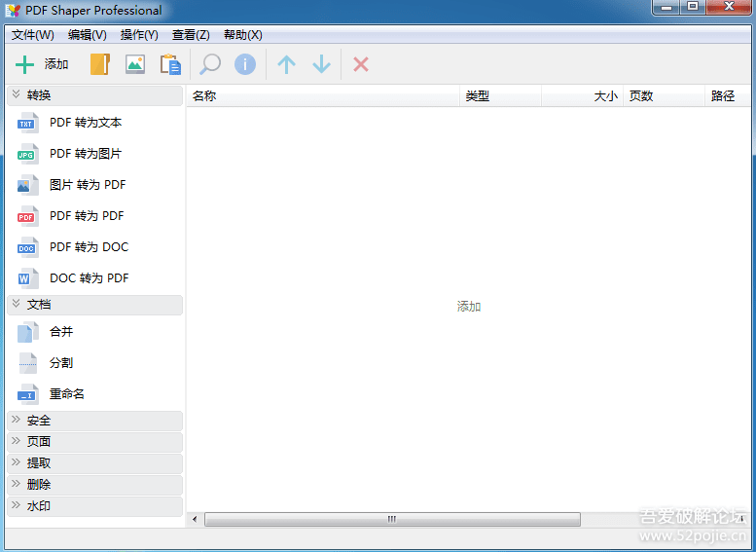This screenshot has width=756, height=552.
Task: Expand the 提取 section
Action: 95,463
